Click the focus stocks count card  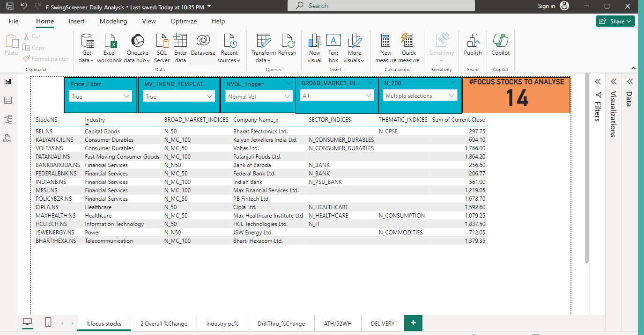[x=517, y=95]
